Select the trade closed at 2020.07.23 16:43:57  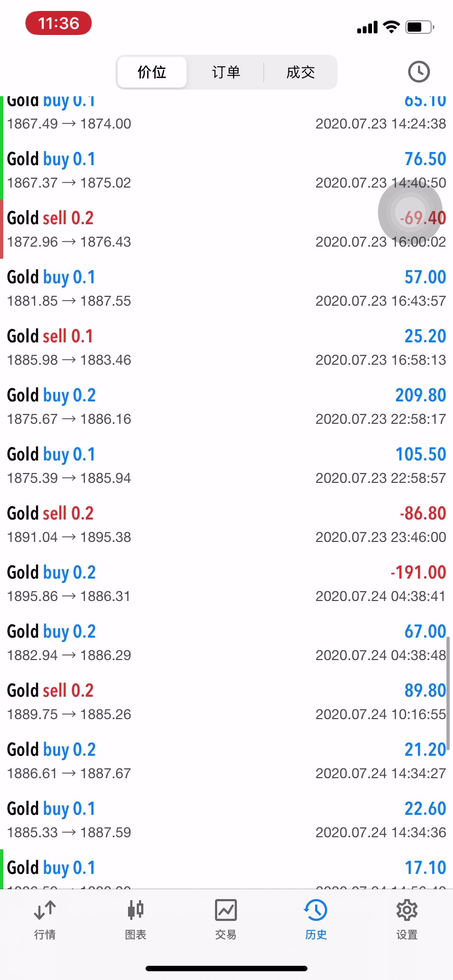pos(226,288)
